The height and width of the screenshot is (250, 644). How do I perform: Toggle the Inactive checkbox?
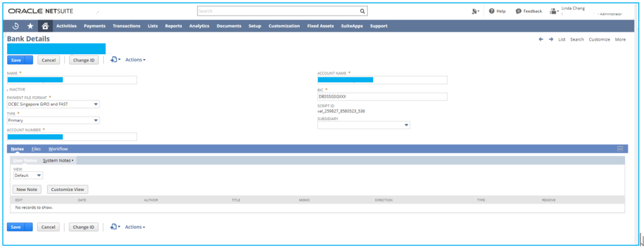pyautogui.click(x=8, y=89)
